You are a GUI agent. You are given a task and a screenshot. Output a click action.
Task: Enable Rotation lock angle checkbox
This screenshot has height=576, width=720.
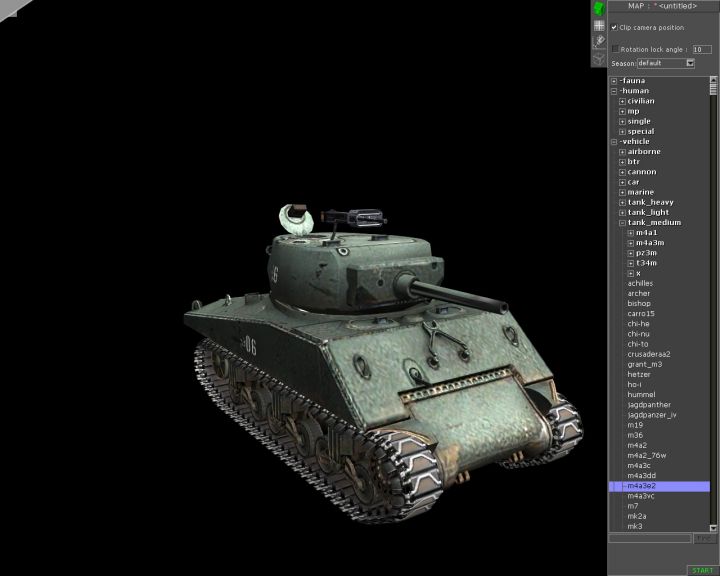(x=615, y=48)
